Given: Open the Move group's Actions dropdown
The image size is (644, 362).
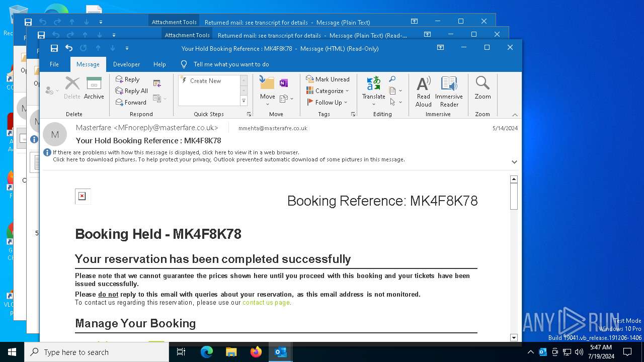Looking at the screenshot, I should click(286, 99).
